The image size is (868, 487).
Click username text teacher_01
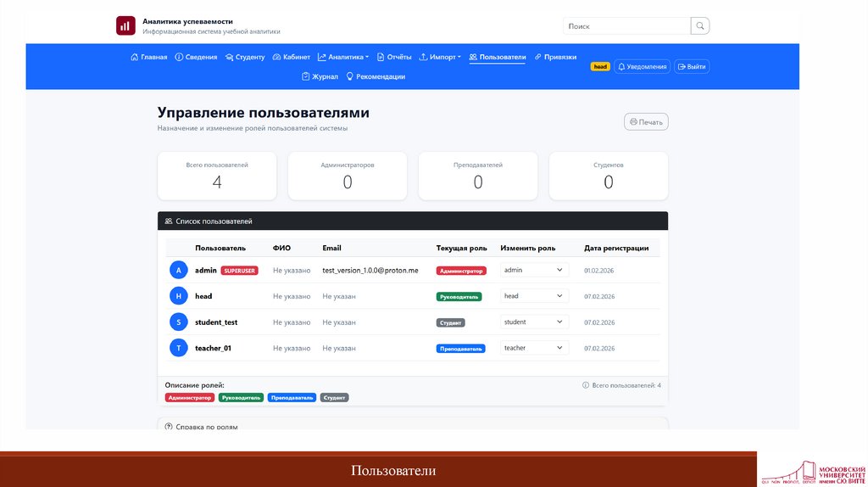[213, 349]
